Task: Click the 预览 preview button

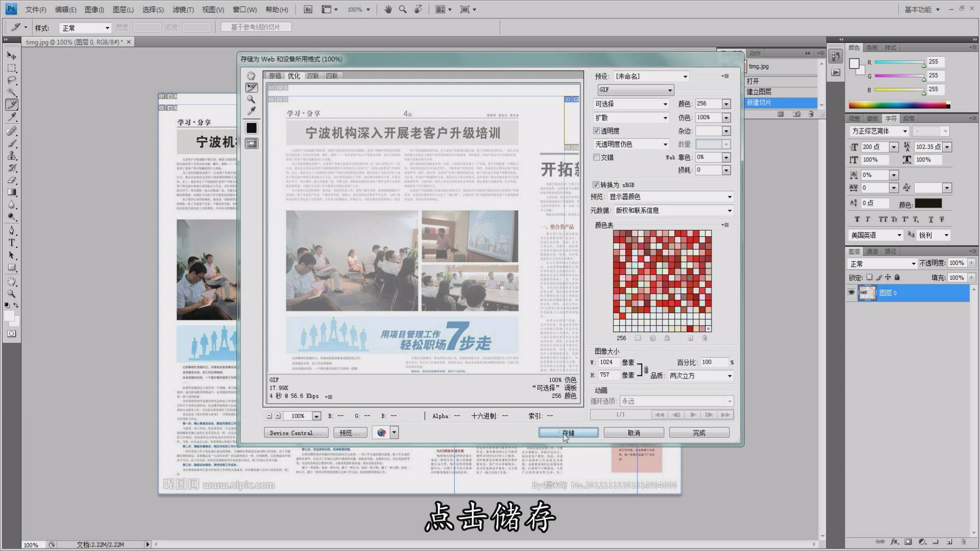Action: point(350,433)
